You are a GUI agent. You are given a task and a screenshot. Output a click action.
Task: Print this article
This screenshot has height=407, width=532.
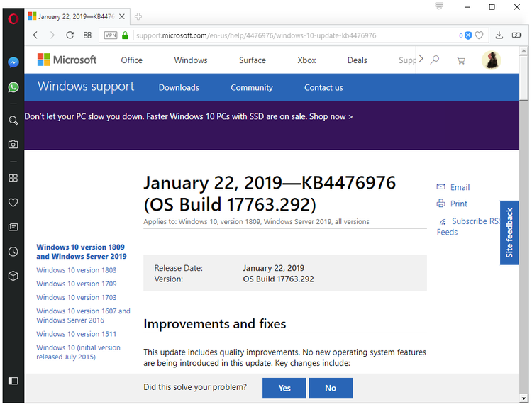click(x=452, y=203)
